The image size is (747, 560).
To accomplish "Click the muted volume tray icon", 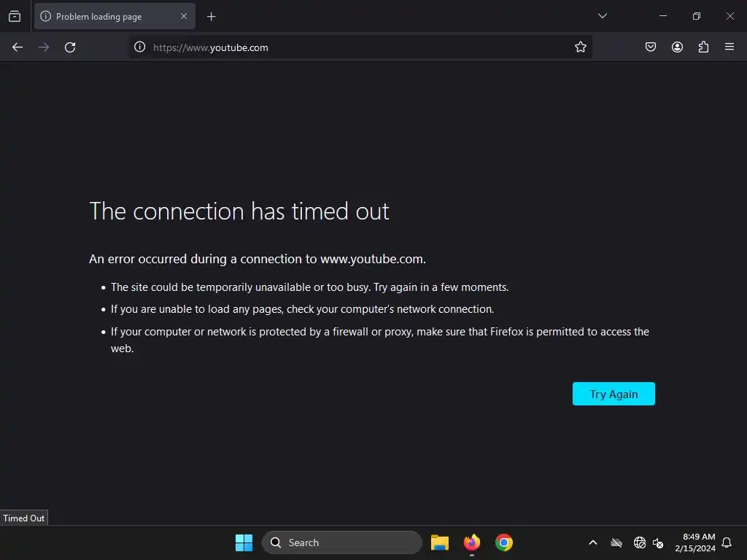I will click(658, 542).
